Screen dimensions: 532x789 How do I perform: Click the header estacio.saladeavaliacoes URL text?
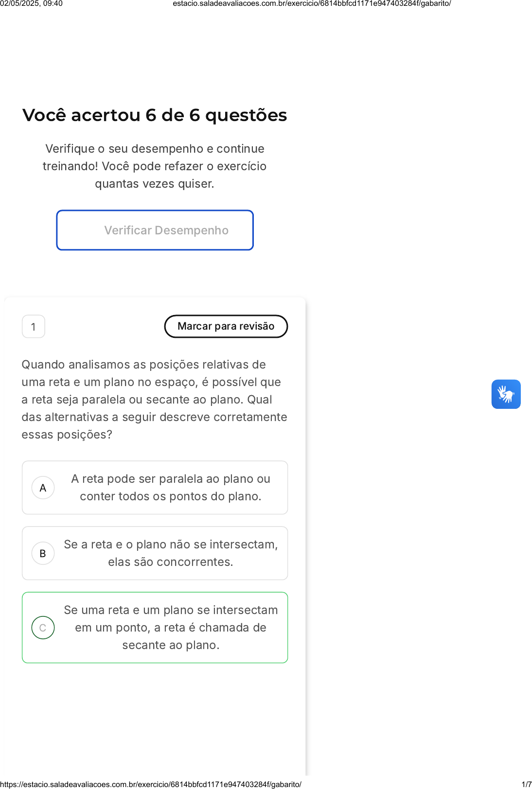pos(312,4)
